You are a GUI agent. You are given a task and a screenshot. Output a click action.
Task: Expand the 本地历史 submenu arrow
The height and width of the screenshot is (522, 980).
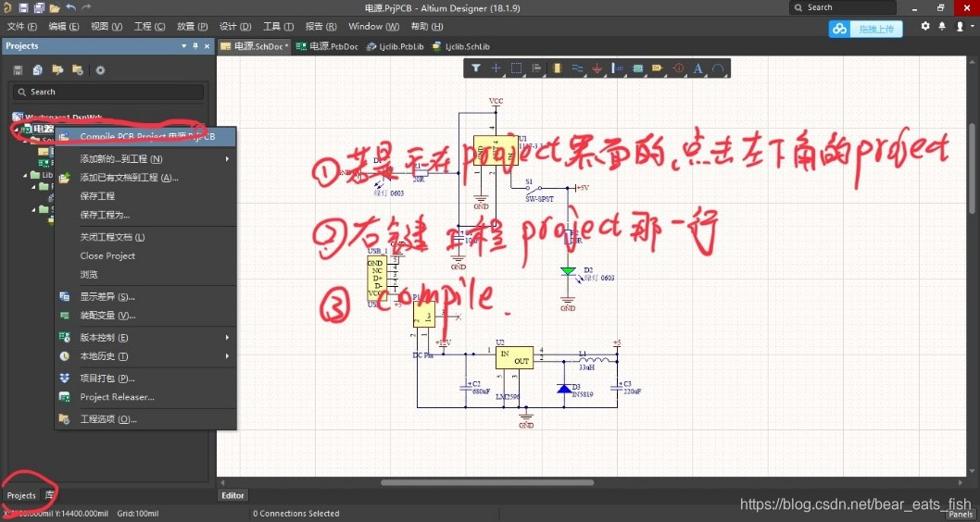pos(228,356)
